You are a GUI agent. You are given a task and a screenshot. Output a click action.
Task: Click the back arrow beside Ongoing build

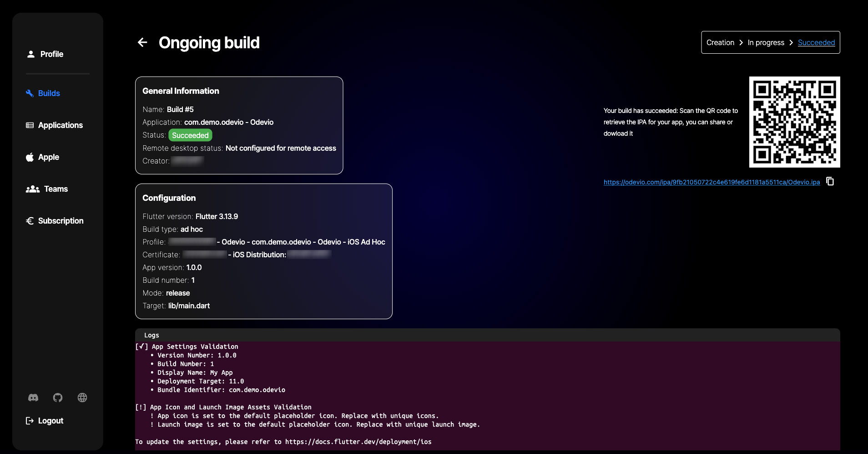(142, 42)
